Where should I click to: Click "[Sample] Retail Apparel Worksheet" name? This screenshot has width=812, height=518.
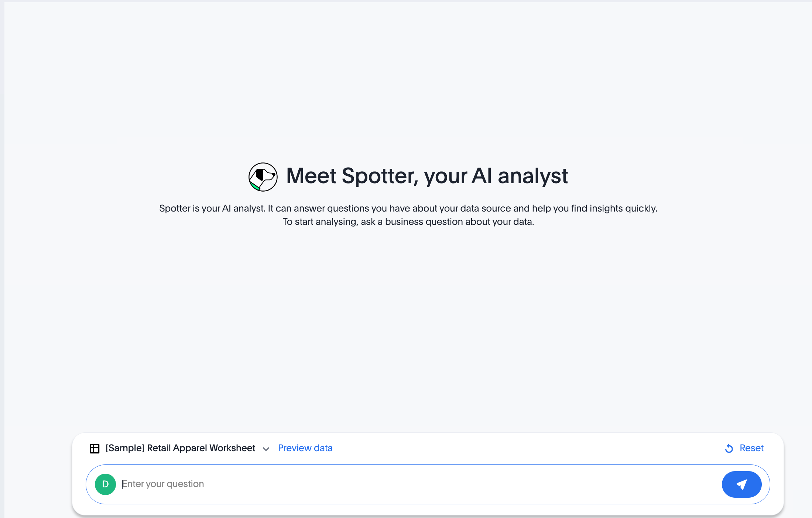[180, 448]
